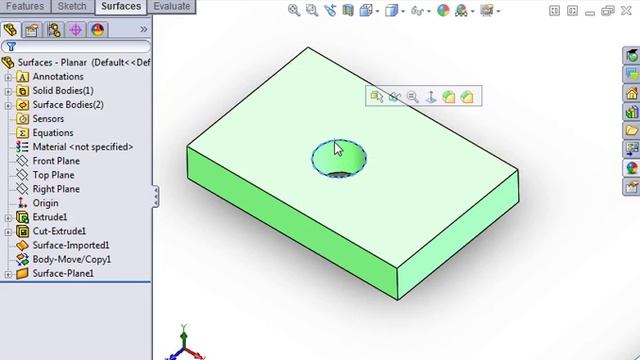Click the Hide/Show Items glasses icon
Image resolution: width=640 pixels, height=360 pixels.
417,11
